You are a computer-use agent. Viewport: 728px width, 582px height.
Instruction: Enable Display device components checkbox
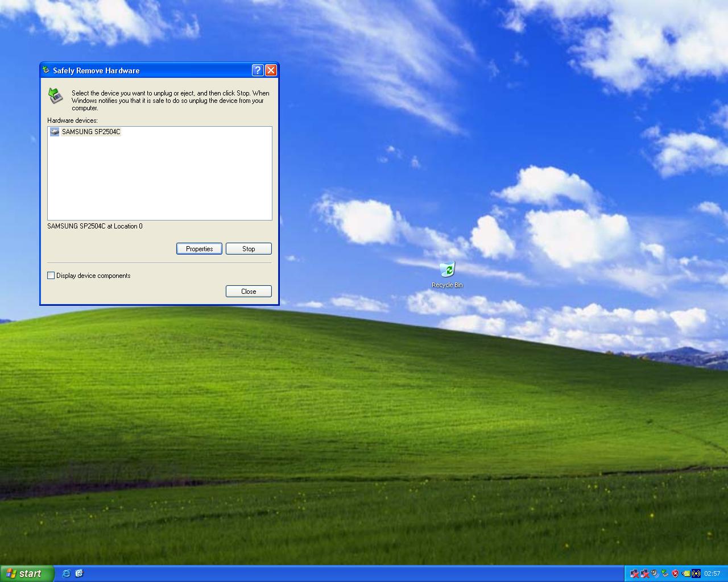click(51, 276)
